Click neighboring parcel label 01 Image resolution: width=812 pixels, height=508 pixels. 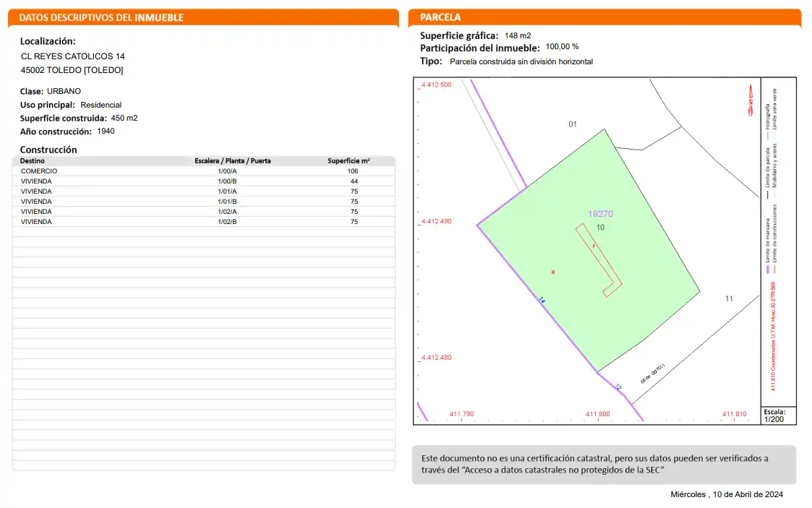(572, 124)
